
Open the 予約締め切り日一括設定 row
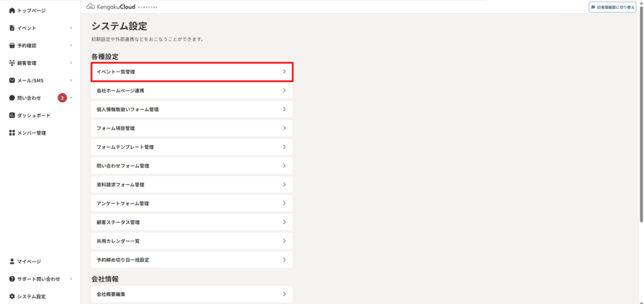pyautogui.click(x=192, y=260)
